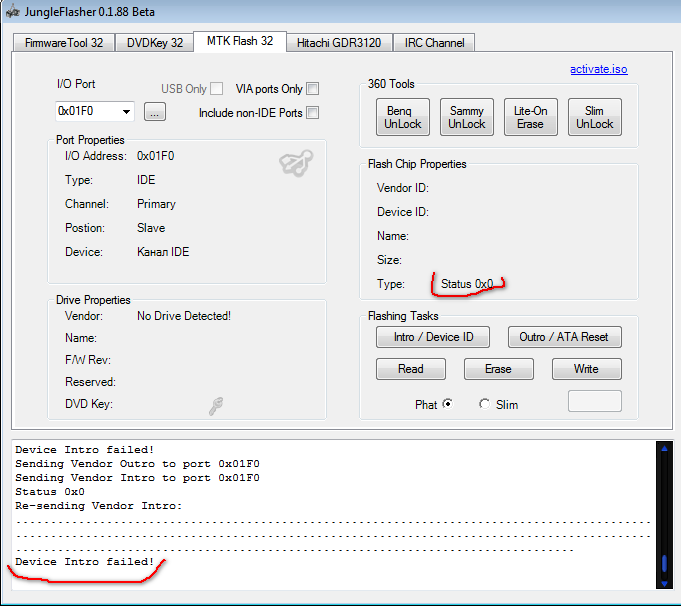Click the 'Primary' channel value
Screen dimensions: 681x606
click(156, 204)
